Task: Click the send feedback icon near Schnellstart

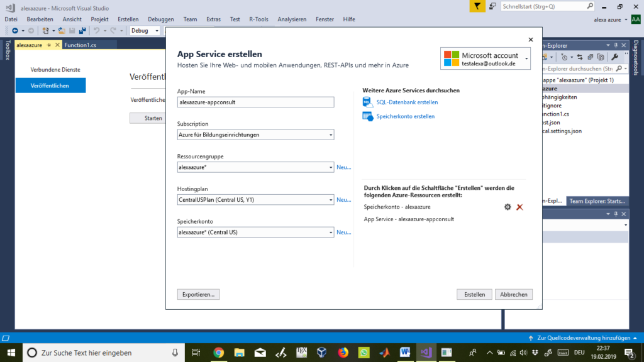Action: (x=492, y=6)
